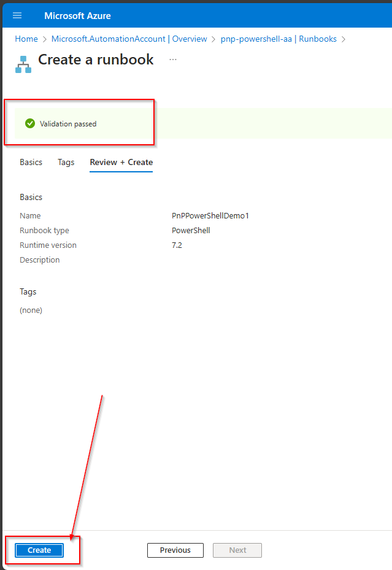Screen dimensions: 392x570
Task: Click the Previous button
Action: (x=175, y=550)
